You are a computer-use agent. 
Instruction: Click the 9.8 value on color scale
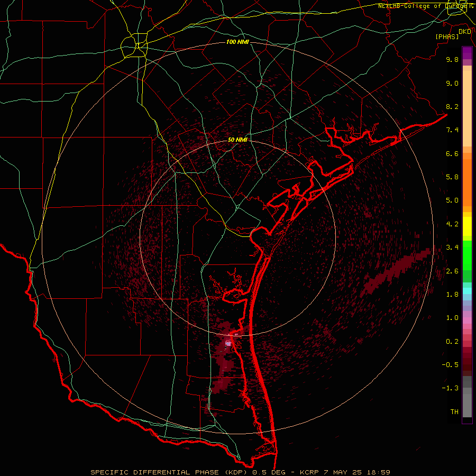452,59
